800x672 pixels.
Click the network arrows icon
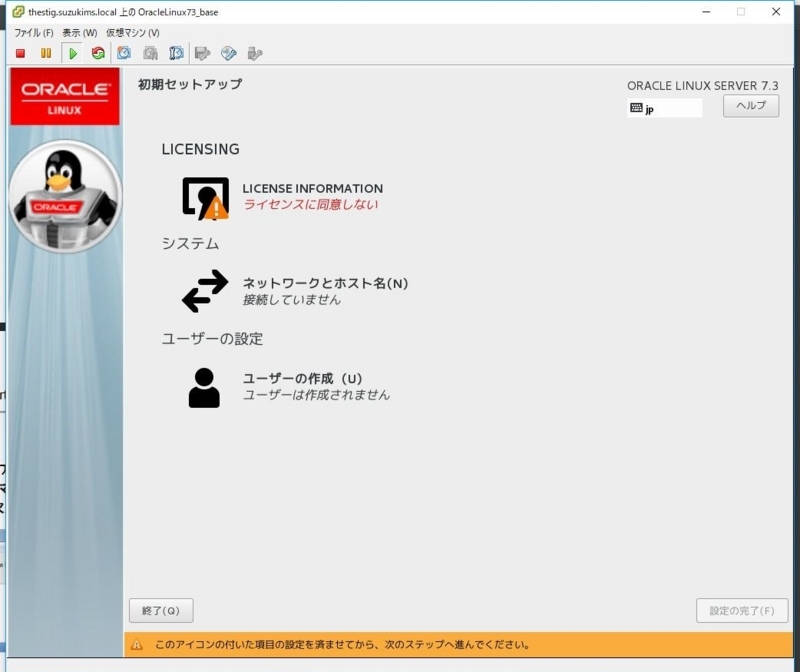[x=205, y=291]
